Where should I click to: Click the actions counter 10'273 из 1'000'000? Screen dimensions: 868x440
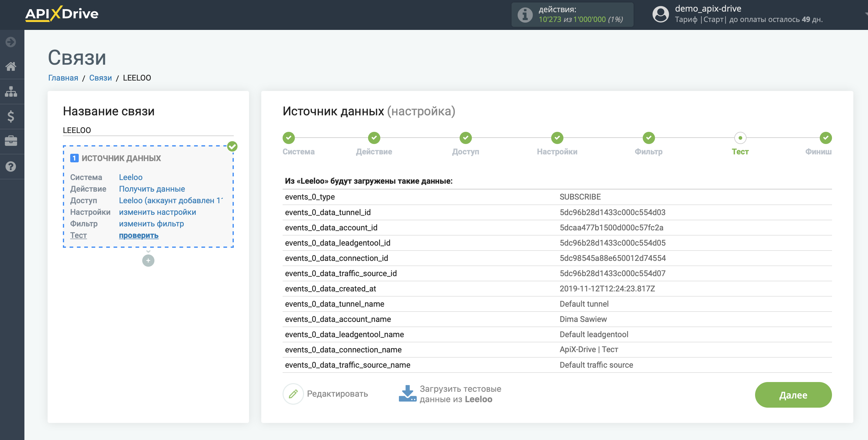pos(580,20)
